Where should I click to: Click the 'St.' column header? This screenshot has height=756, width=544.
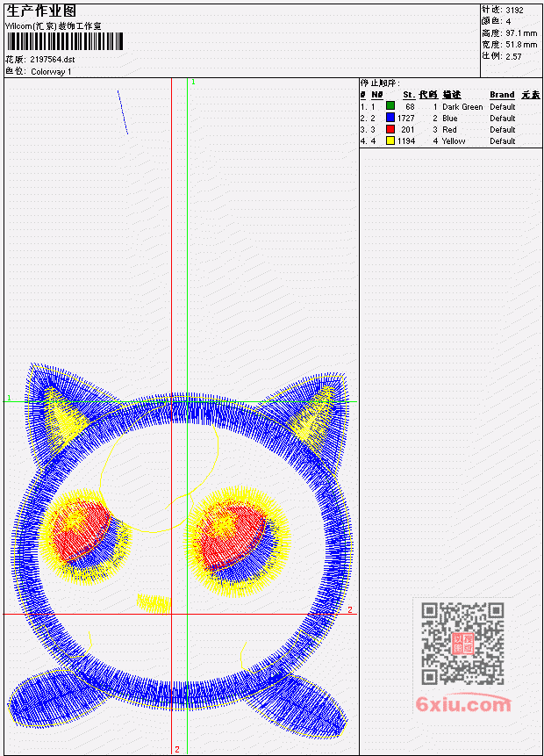click(x=409, y=95)
